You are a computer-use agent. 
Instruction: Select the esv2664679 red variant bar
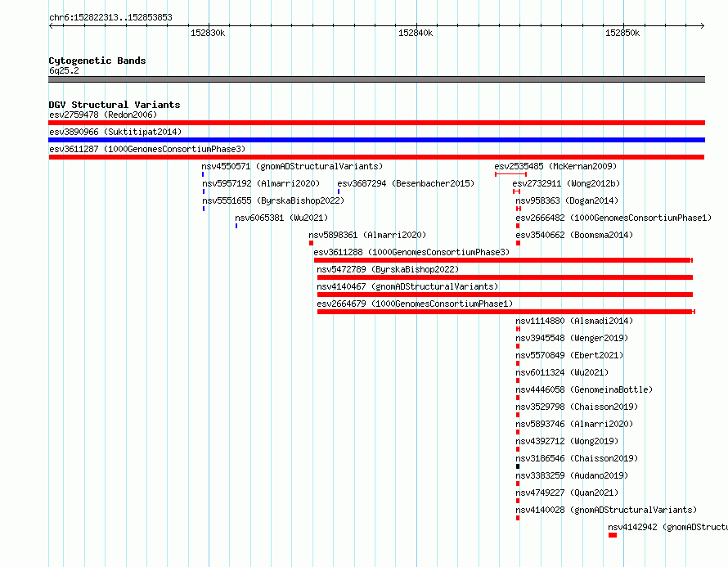[x=506, y=312]
